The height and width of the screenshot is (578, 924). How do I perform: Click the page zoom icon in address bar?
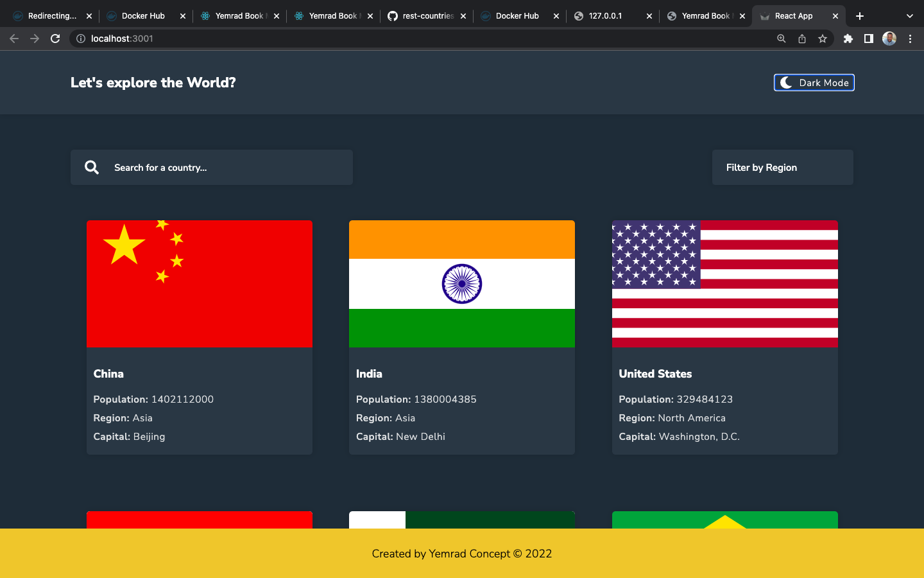(781, 39)
